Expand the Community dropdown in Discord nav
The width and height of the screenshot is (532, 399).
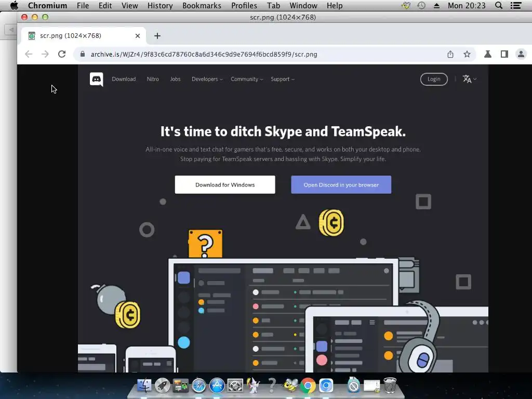pos(247,79)
